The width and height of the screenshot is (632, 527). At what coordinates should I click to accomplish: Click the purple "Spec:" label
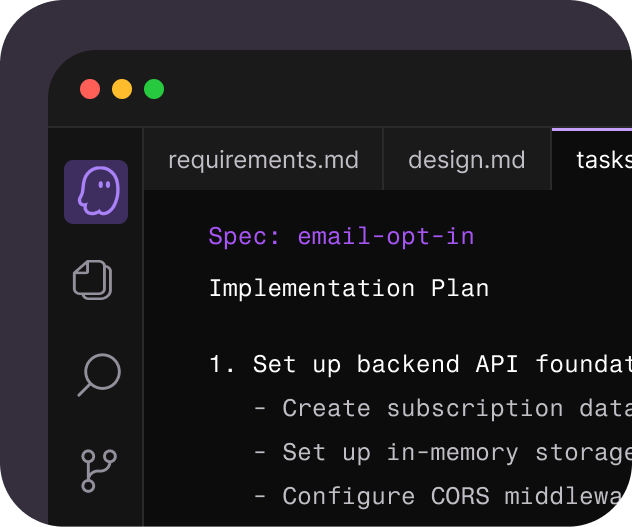point(244,236)
